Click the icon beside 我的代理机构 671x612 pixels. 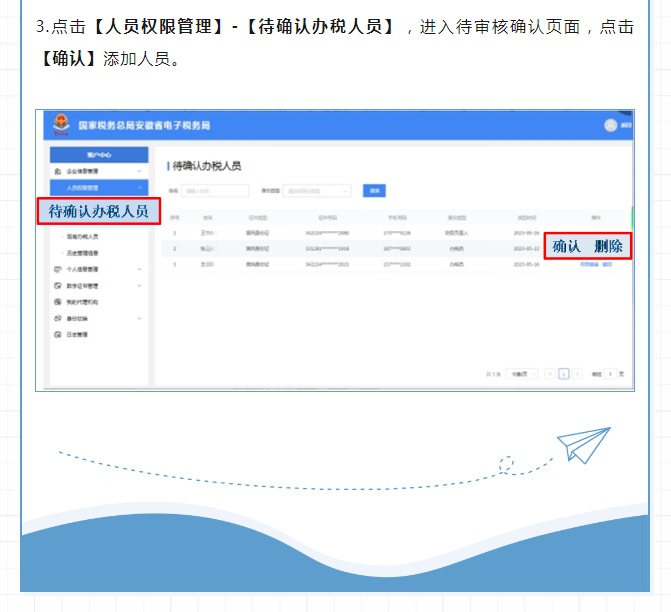(58, 302)
